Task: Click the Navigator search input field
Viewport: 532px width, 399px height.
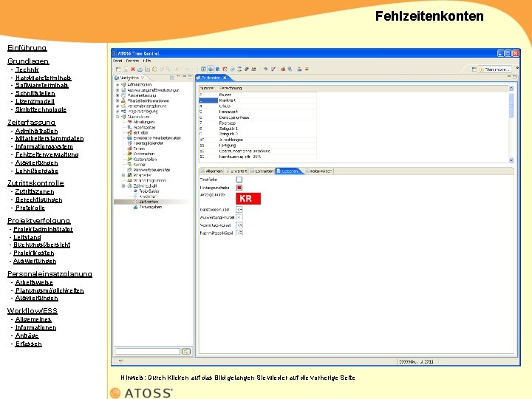Action: [148, 352]
